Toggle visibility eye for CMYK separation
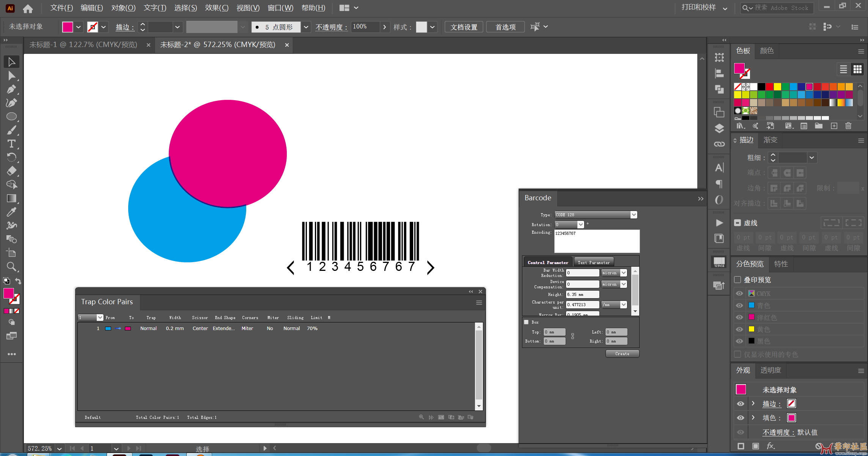 (x=739, y=293)
